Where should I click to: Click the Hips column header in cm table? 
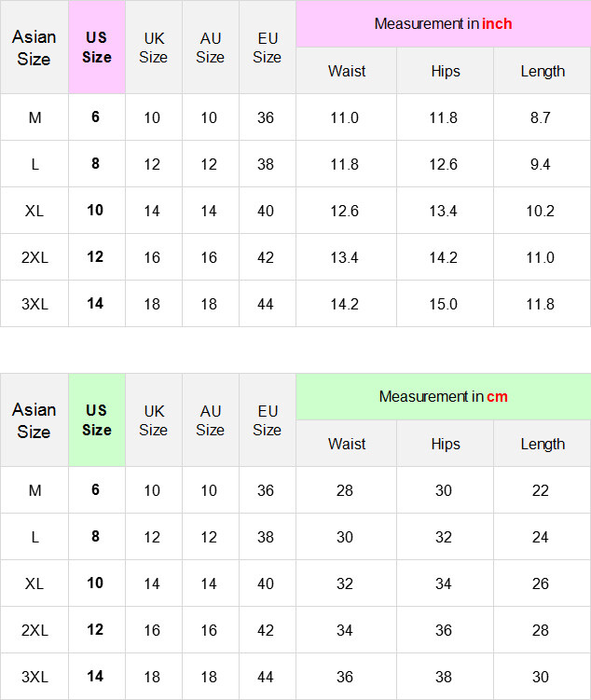tap(446, 444)
